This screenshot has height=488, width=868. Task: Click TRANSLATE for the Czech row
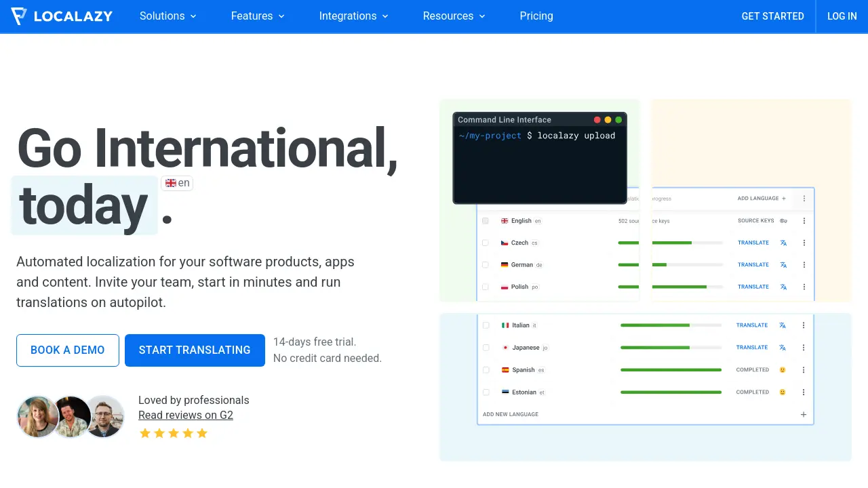pyautogui.click(x=753, y=243)
